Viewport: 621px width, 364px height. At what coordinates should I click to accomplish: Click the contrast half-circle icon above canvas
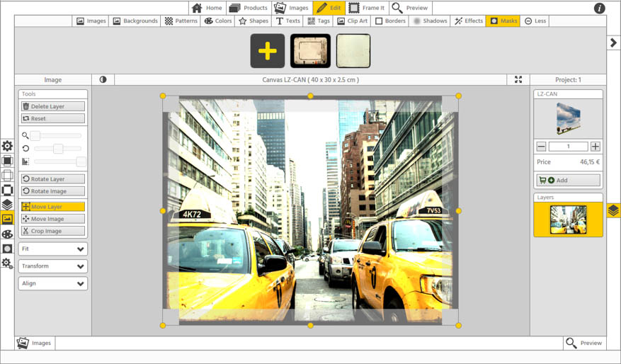103,79
